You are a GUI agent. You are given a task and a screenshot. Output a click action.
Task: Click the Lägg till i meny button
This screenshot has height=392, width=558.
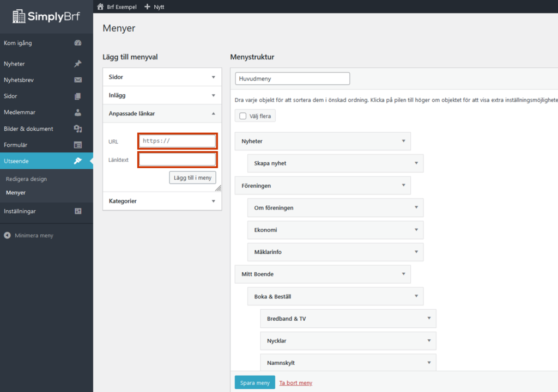(x=192, y=177)
